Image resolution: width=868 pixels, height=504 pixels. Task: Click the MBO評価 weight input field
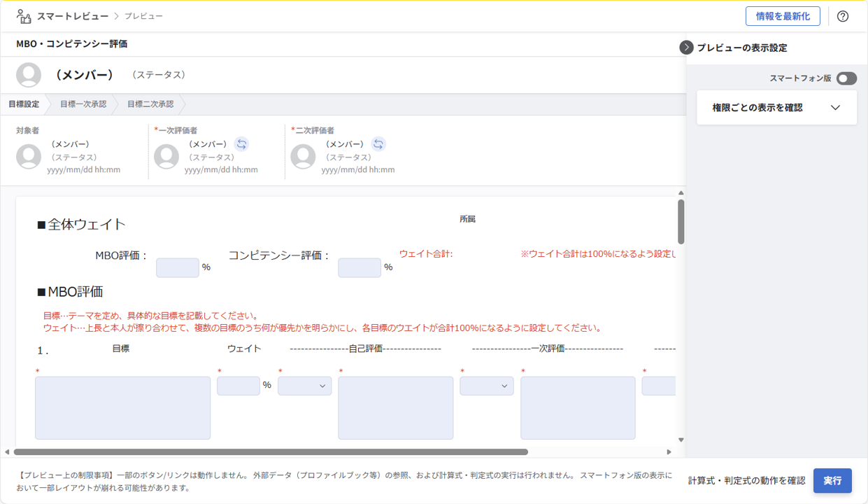click(x=177, y=268)
